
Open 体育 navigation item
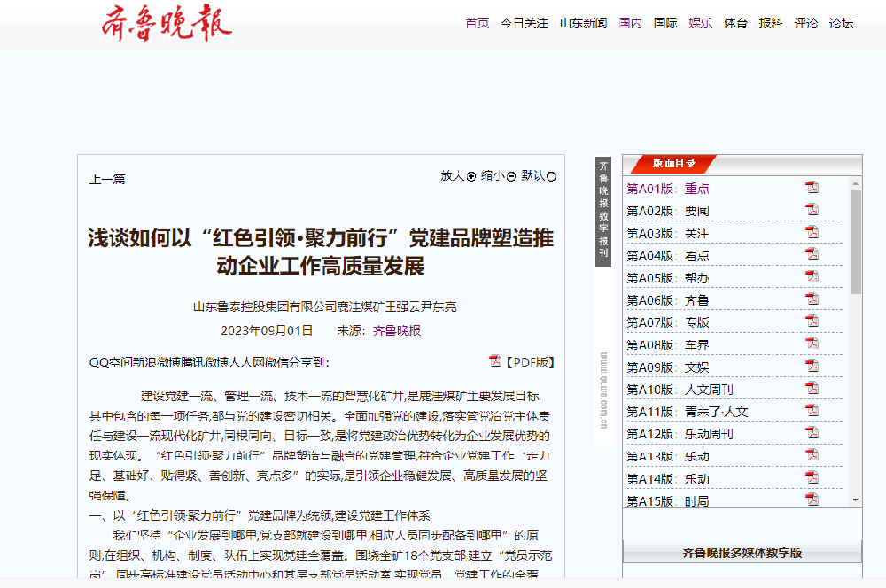pyautogui.click(x=735, y=23)
